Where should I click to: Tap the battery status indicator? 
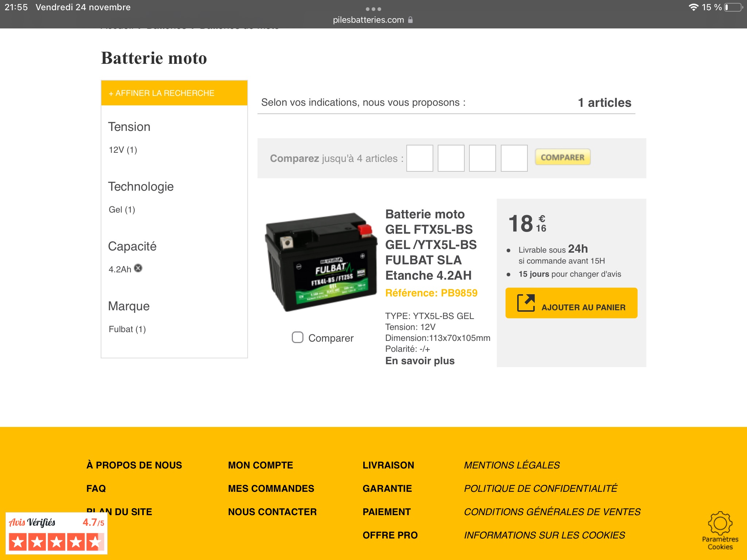coord(733,7)
